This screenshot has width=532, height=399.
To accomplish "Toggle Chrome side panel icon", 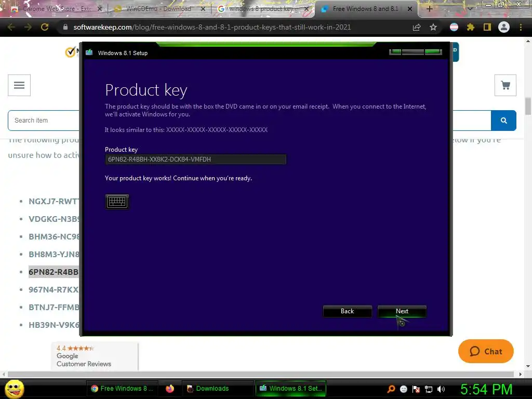I will click(487, 27).
